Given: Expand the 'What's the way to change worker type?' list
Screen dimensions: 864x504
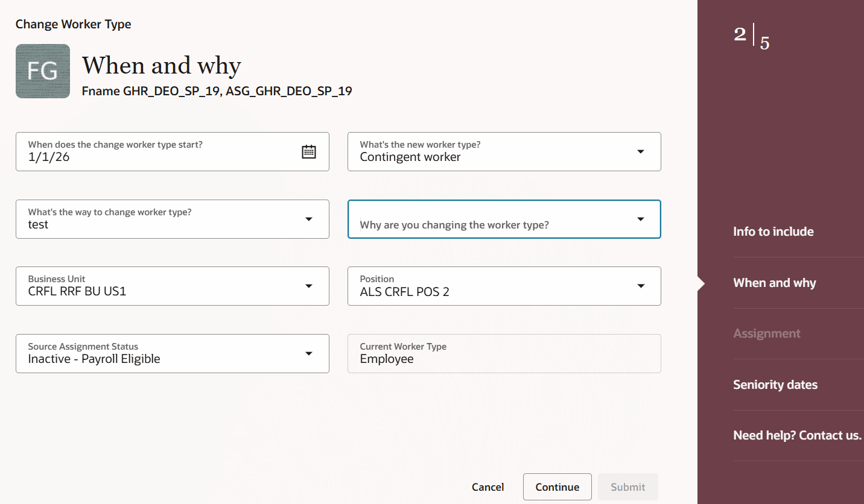Looking at the screenshot, I should [309, 219].
